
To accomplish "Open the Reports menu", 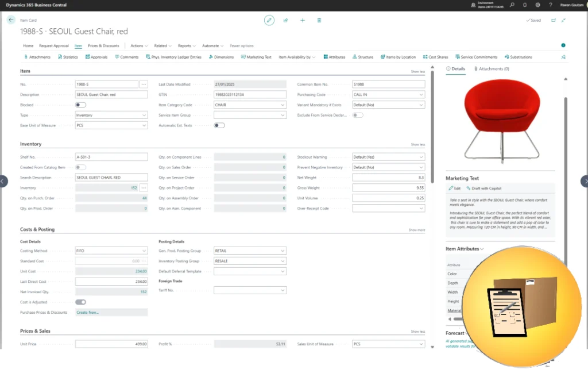I will (187, 46).
